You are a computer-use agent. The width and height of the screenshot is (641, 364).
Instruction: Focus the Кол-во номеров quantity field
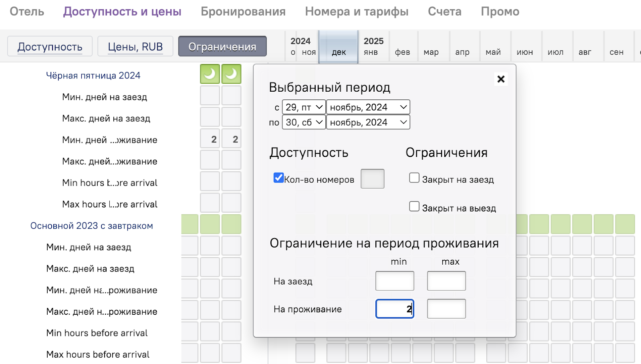click(x=373, y=179)
